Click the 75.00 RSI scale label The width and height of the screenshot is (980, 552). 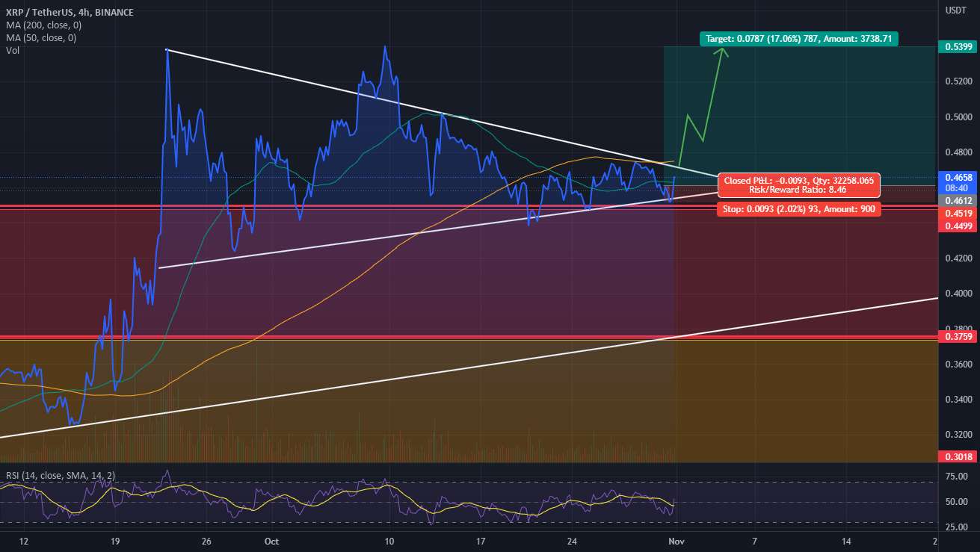[x=957, y=476]
